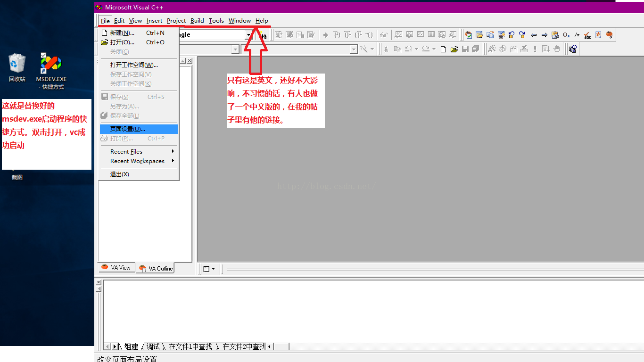Click the open folder icon in standard toolbar

[454, 49]
